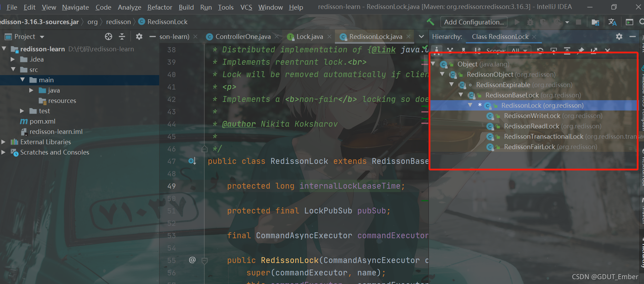This screenshot has height=284, width=644.
Task: Click Export to text file icon in Hierarchy
Action: [x=594, y=51]
